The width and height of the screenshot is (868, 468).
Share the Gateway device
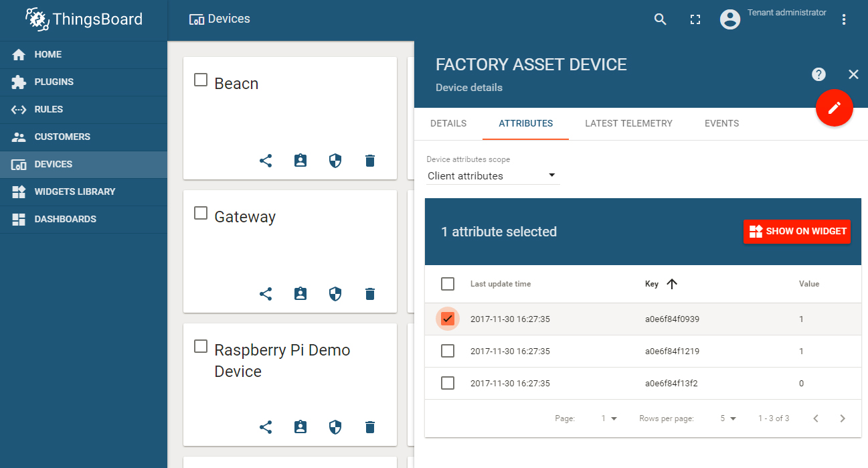[x=266, y=294]
